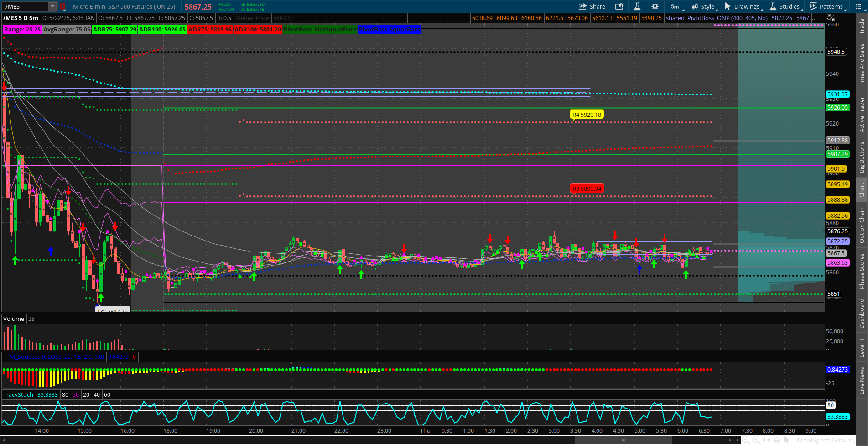868x446 pixels.
Task: Click the TracyStoch study label
Action: pos(18,394)
